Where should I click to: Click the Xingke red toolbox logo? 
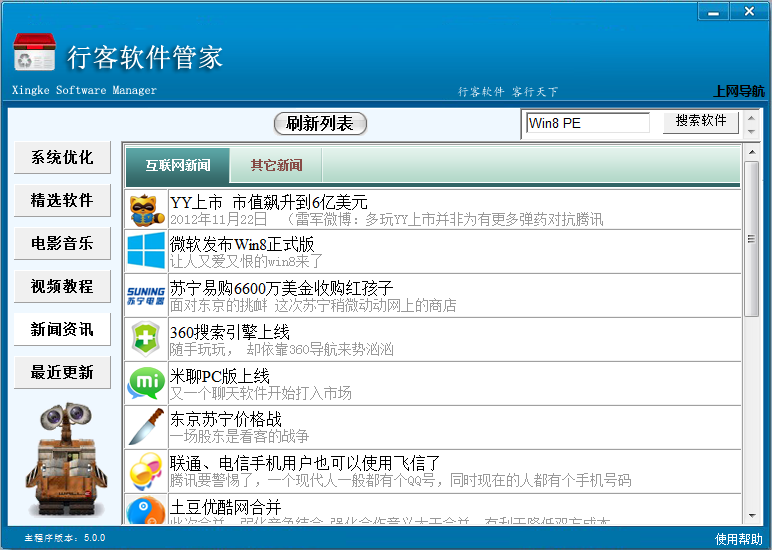point(33,52)
